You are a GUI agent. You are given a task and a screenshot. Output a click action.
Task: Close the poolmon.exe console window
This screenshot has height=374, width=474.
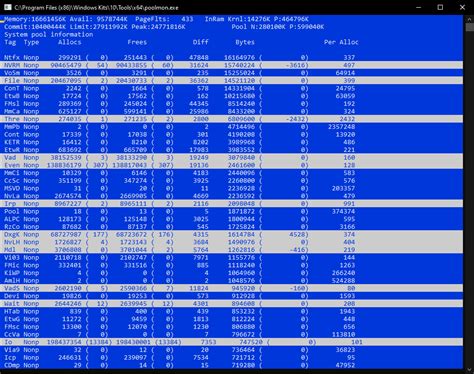pos(462,7)
